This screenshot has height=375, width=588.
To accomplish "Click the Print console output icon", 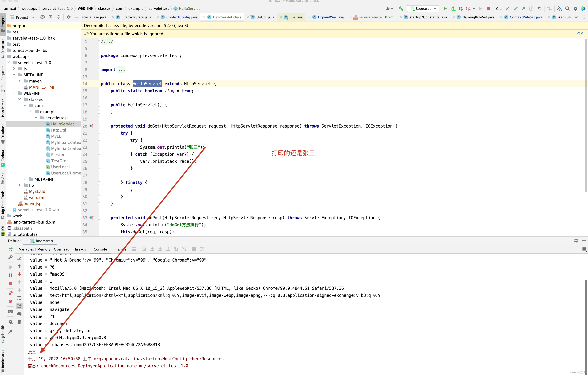I will [19, 314].
